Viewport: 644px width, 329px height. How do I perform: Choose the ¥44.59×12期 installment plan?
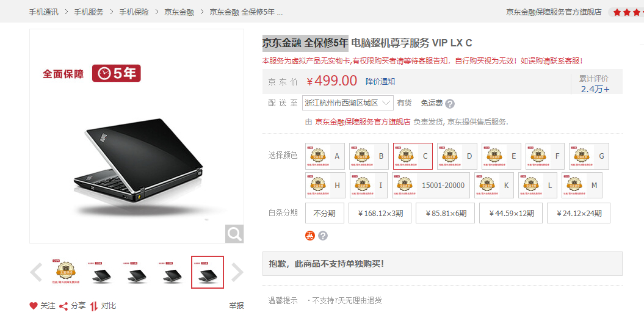click(511, 213)
